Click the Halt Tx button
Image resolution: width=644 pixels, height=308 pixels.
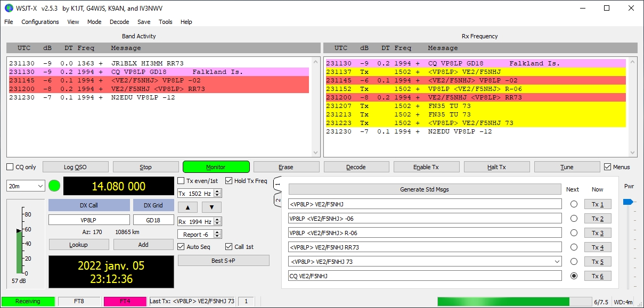click(x=496, y=167)
